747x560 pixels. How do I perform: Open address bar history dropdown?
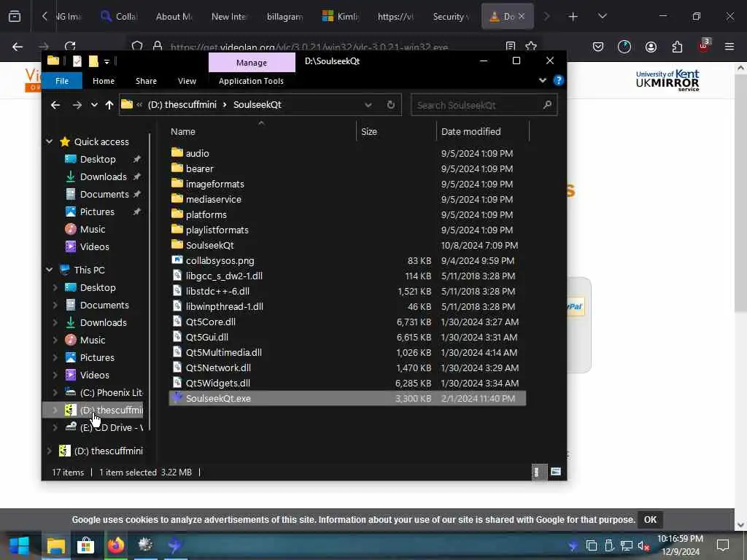368,105
